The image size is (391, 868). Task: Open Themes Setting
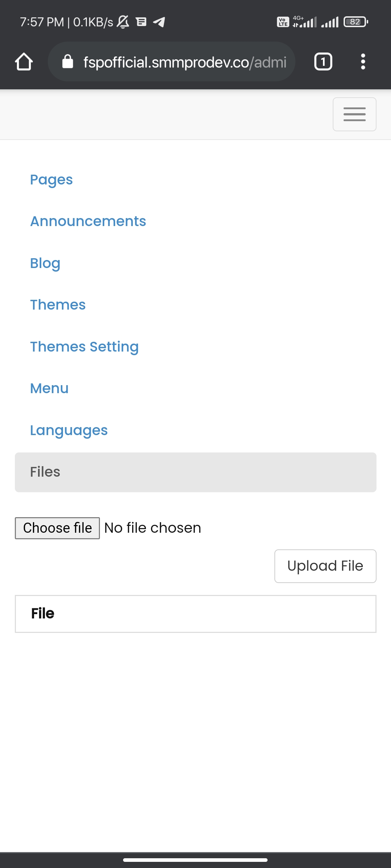coord(84,347)
